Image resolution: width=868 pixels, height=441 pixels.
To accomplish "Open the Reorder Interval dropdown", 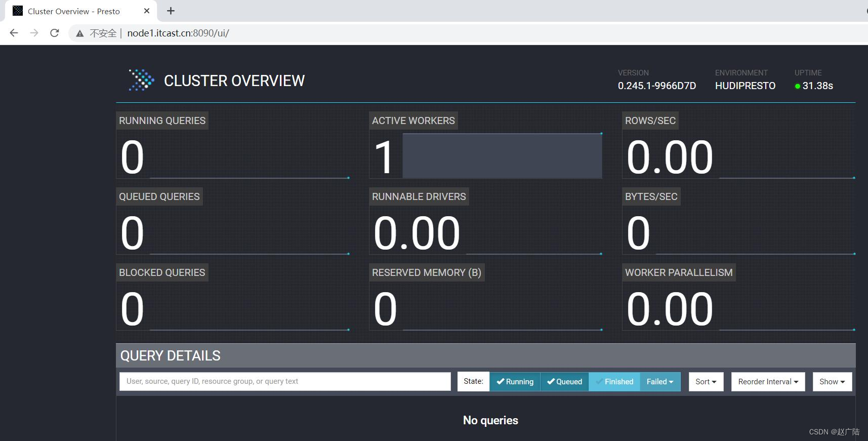I will click(768, 382).
